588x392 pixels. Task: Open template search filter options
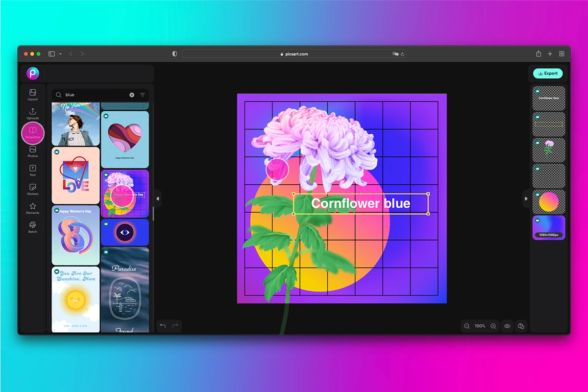tap(143, 95)
